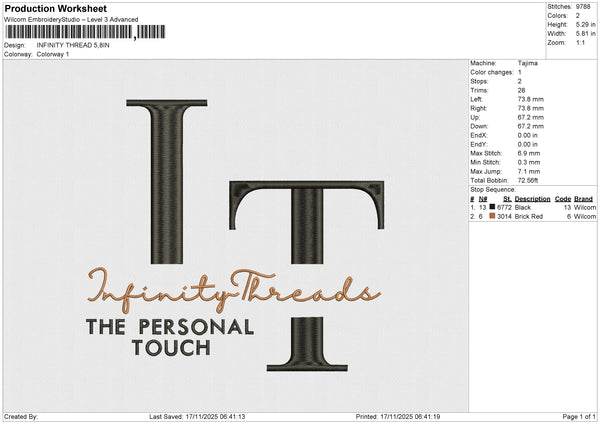The width and height of the screenshot is (600, 424).
Task: Select the Colorway 1 value
Action: pos(53,54)
